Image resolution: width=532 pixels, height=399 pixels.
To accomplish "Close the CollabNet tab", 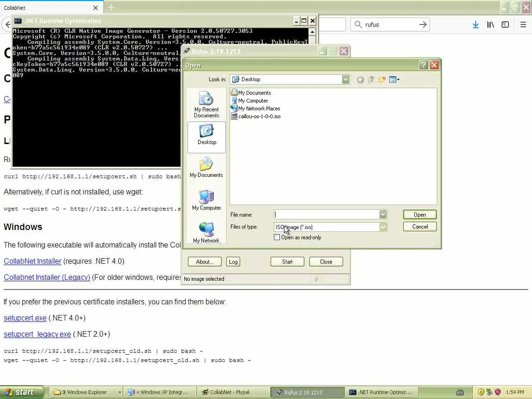I will pos(95,7).
